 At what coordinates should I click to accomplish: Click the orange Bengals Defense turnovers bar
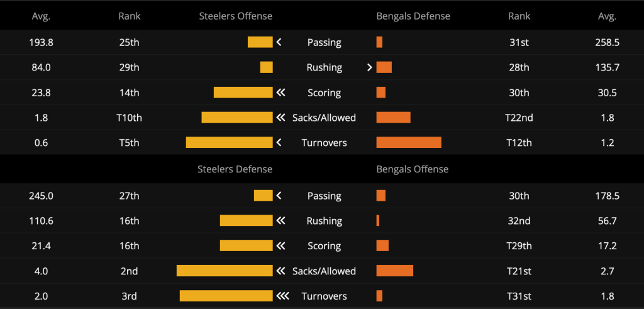[x=409, y=143]
